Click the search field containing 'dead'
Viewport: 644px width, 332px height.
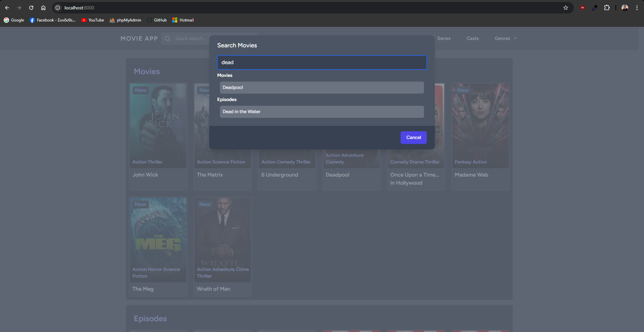[322, 62]
